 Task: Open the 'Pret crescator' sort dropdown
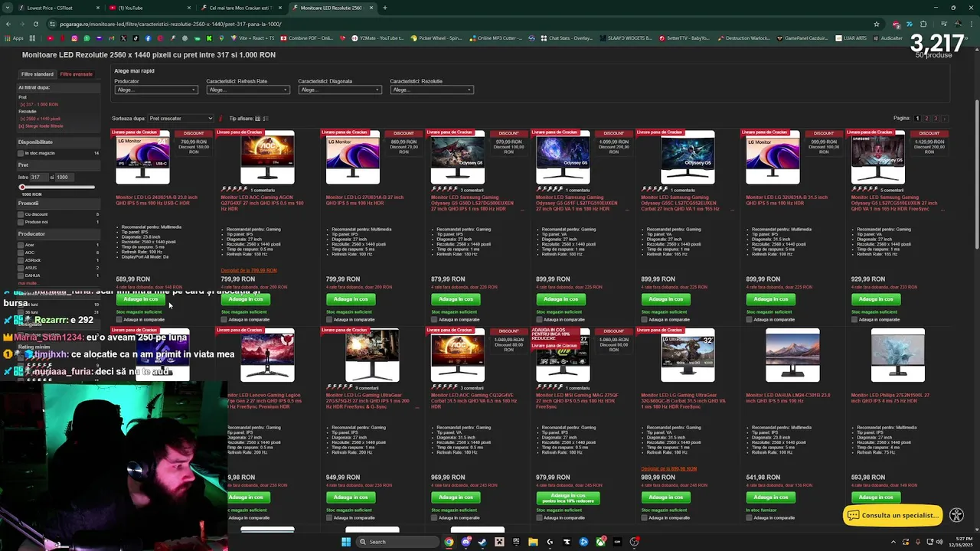181,119
